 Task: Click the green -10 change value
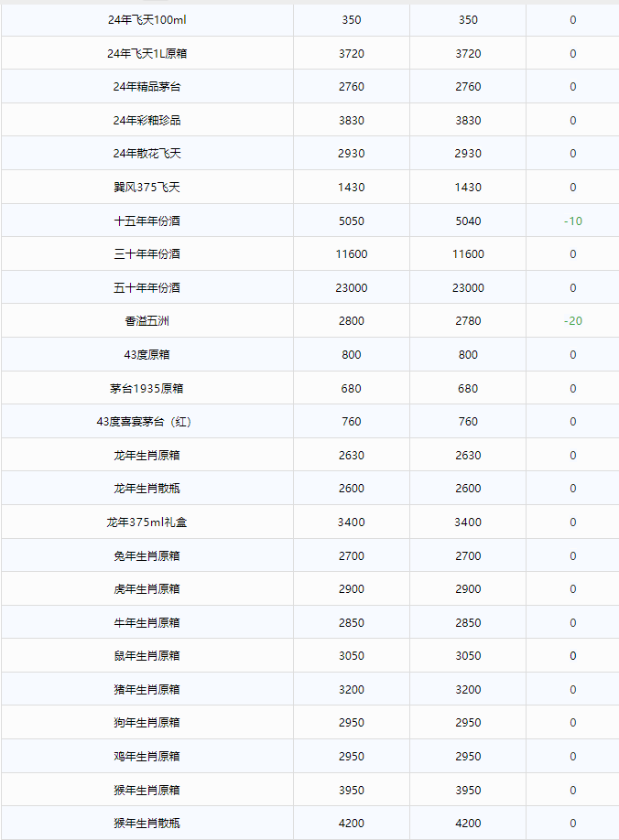tap(573, 221)
